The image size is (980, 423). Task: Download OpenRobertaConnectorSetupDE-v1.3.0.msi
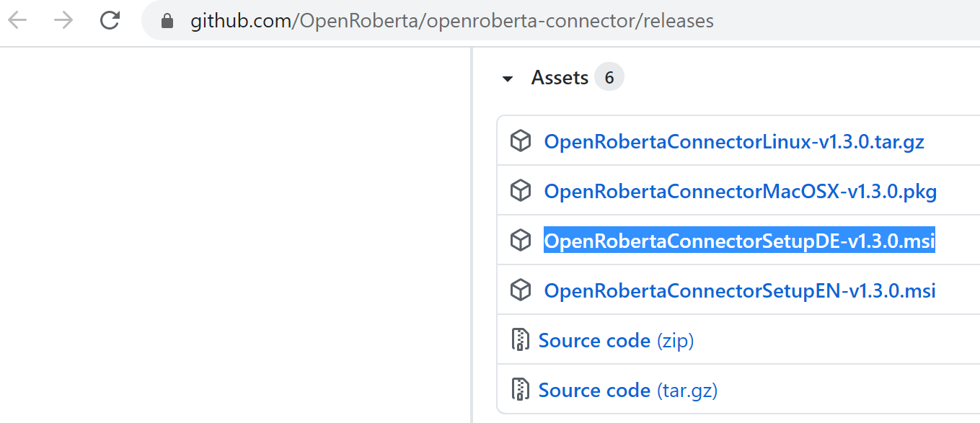(739, 241)
